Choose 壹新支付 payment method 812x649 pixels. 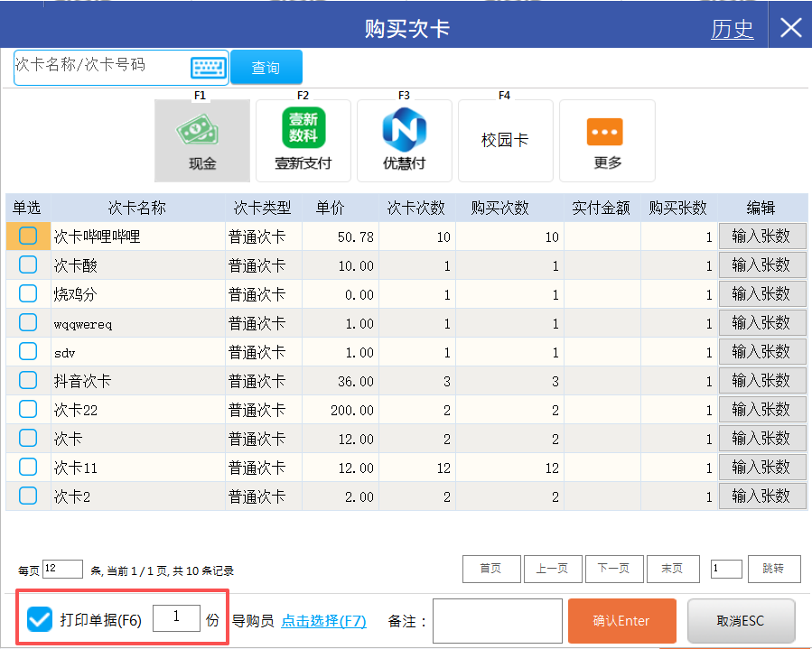pyautogui.click(x=303, y=140)
